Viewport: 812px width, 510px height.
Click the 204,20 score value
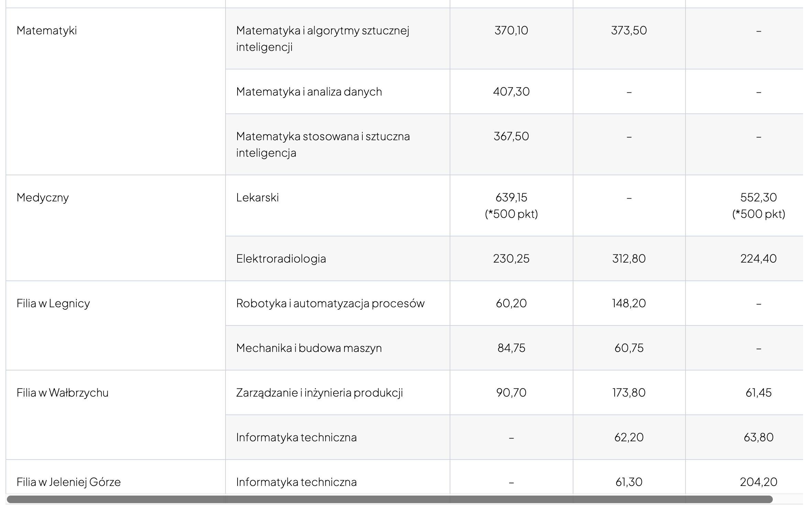(x=758, y=482)
